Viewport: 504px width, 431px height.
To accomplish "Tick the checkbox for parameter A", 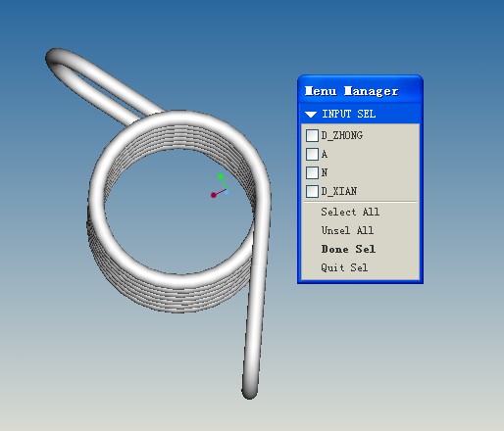I will (312, 154).
